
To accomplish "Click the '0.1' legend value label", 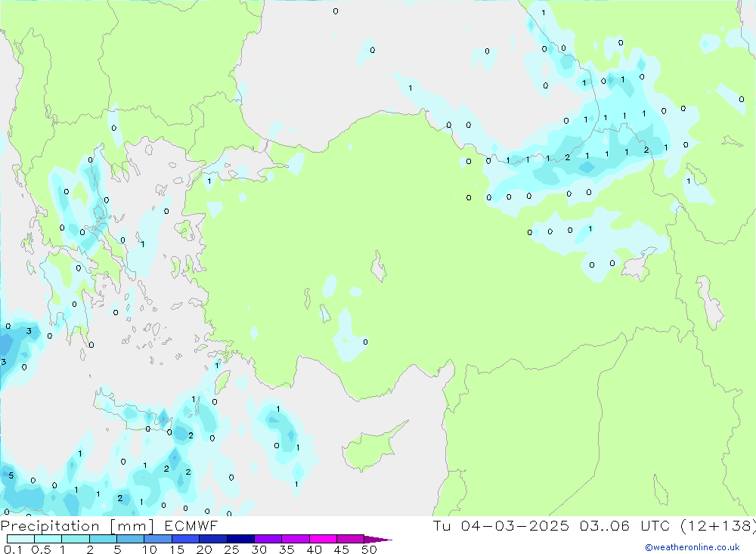I will pos(13,549).
